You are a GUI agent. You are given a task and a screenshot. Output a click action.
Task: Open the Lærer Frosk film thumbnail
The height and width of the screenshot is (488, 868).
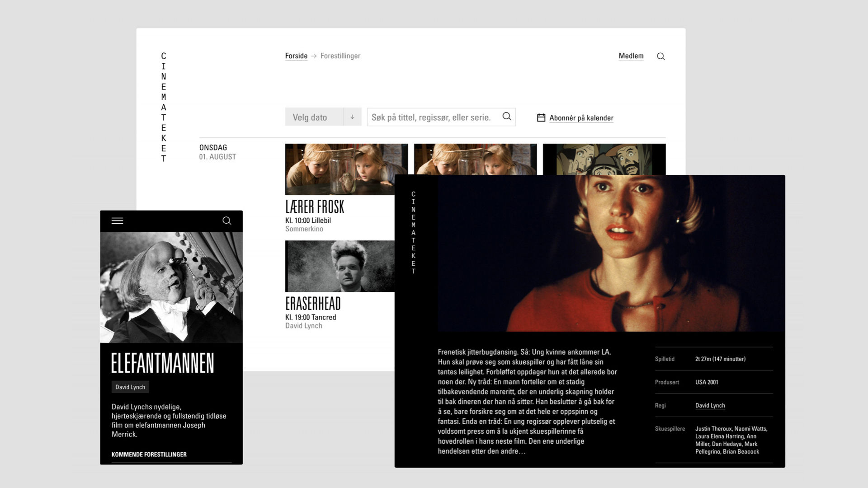(x=346, y=169)
